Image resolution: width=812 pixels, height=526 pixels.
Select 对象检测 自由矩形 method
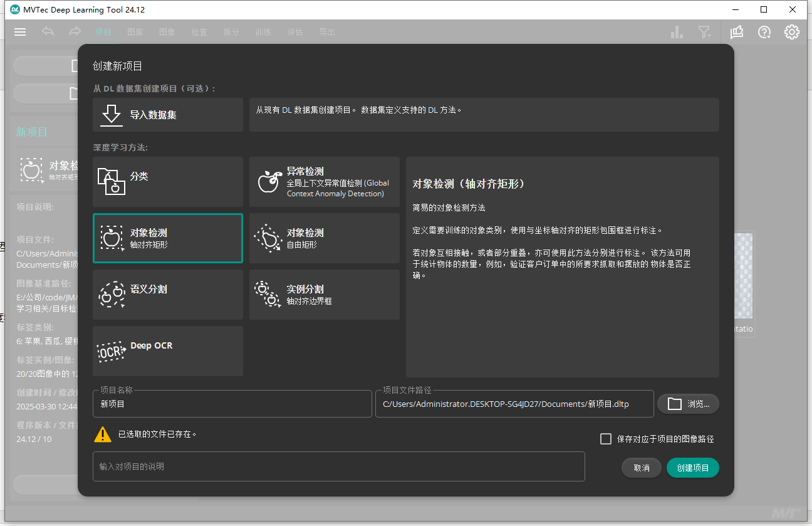tap(324, 238)
